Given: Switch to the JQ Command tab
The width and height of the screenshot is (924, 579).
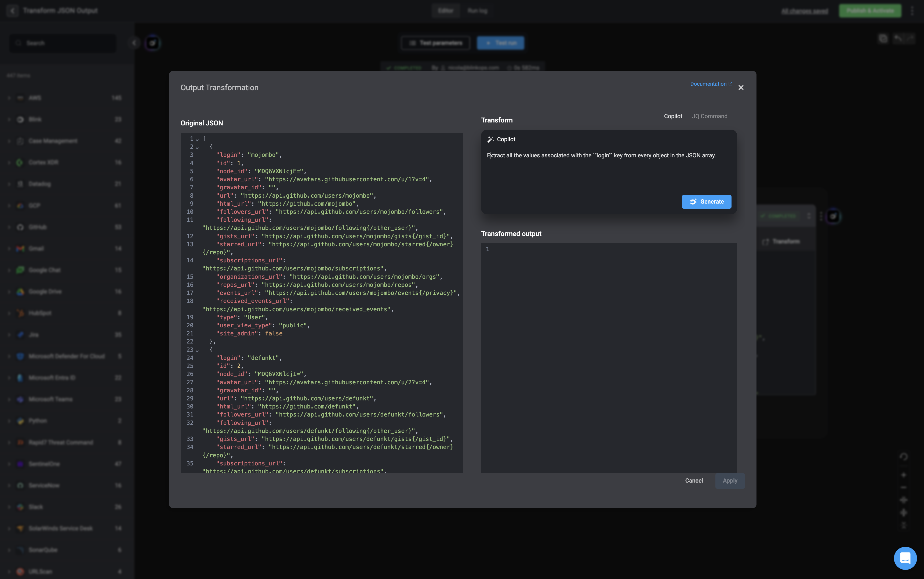Looking at the screenshot, I should point(709,116).
